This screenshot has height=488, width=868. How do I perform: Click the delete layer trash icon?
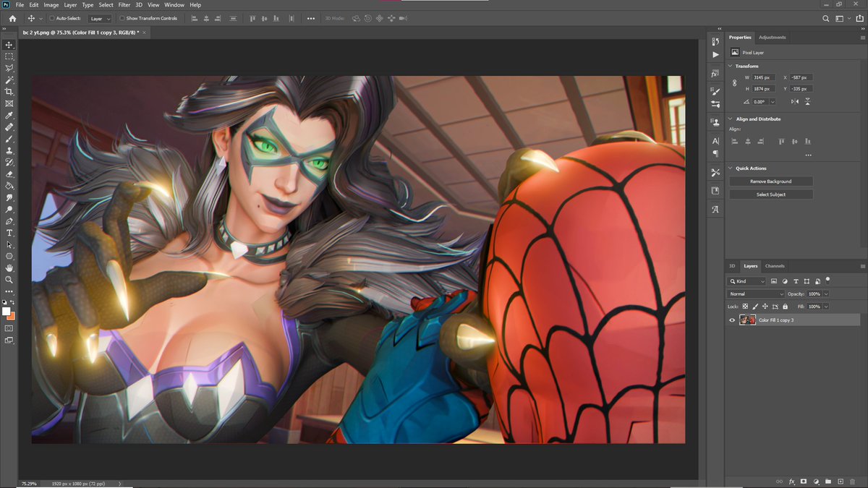point(853,481)
